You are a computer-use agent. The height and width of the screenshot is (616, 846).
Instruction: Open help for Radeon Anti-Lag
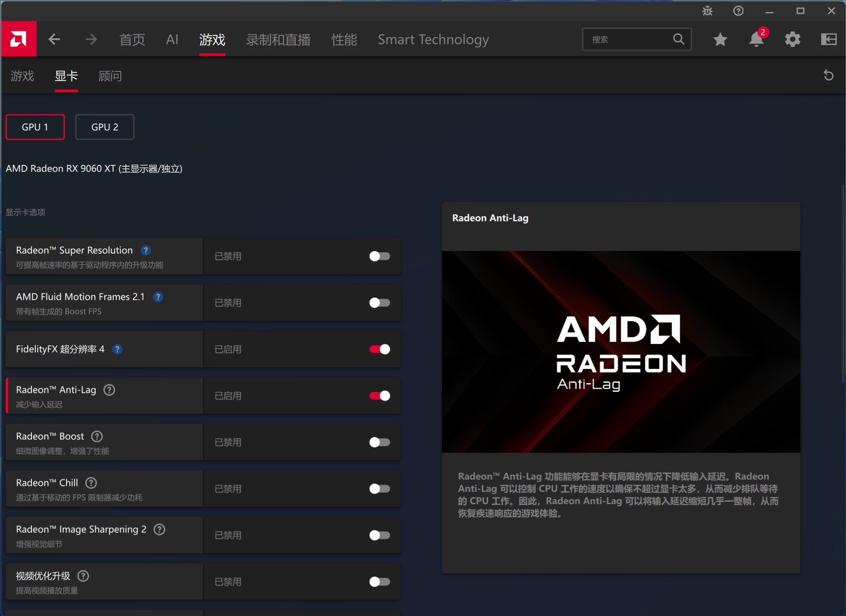[109, 390]
